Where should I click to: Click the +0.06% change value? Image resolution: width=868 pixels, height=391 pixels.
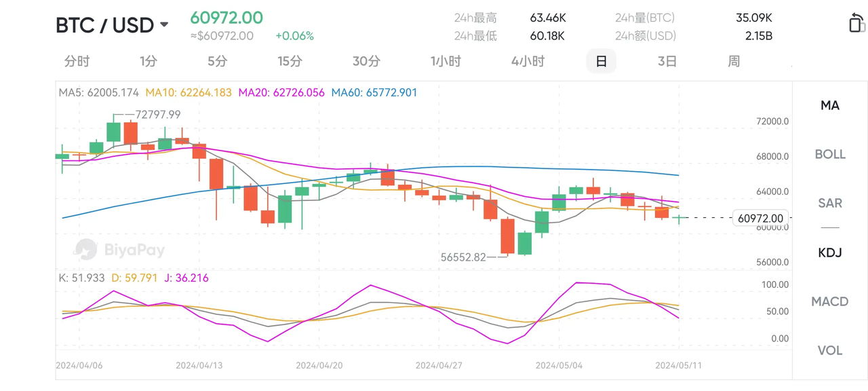[x=294, y=36]
